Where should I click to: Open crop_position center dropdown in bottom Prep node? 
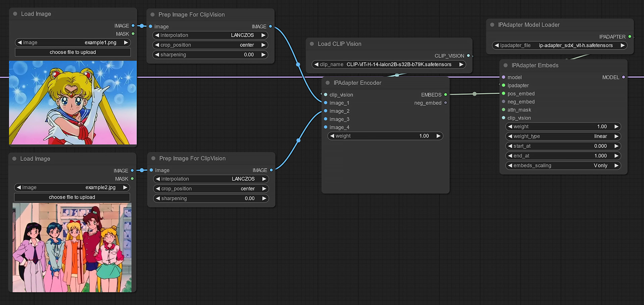pyautogui.click(x=211, y=189)
